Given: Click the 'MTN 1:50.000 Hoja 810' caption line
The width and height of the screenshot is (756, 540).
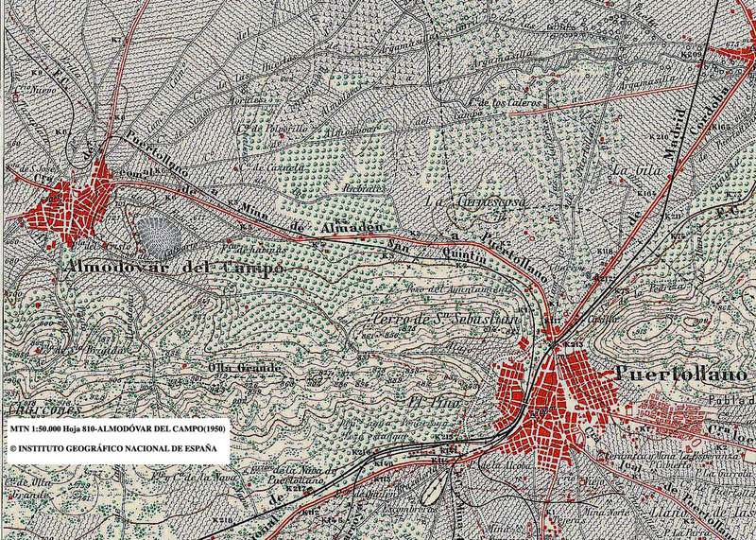Looking at the screenshot, I should (x=115, y=428).
